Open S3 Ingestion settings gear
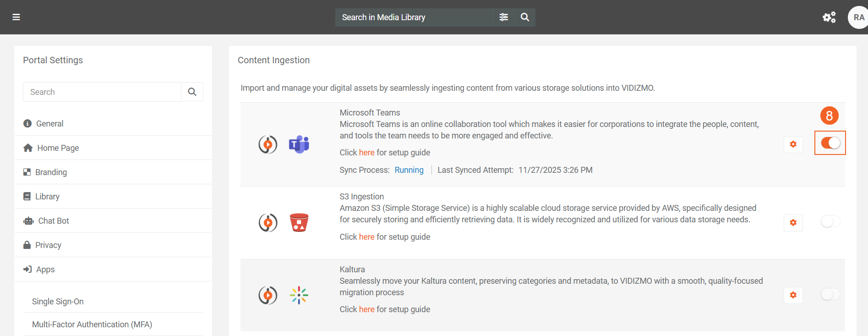868x336 pixels. [x=793, y=223]
